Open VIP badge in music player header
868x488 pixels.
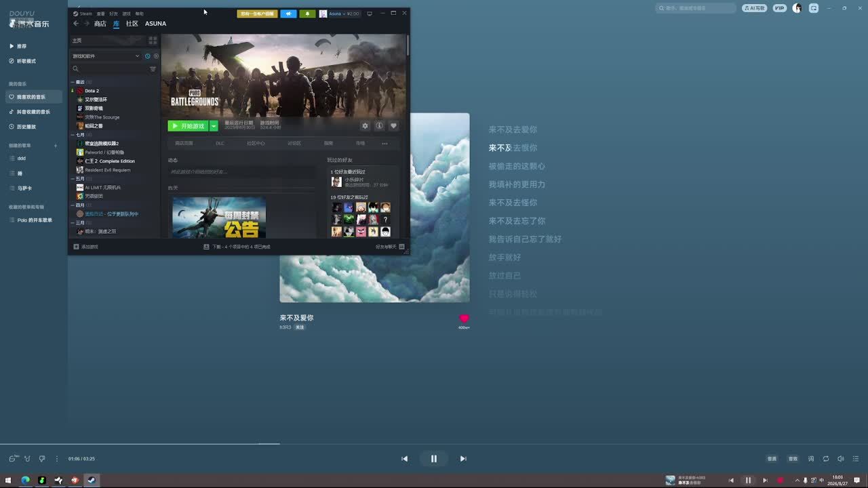click(x=780, y=8)
